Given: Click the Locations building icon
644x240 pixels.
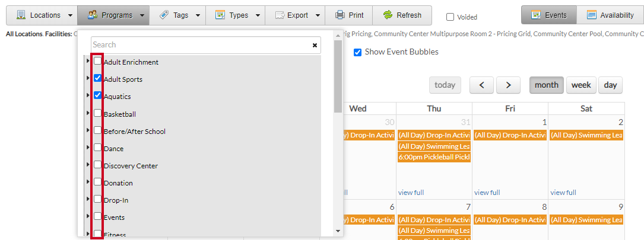Looking at the screenshot, I should [x=21, y=15].
